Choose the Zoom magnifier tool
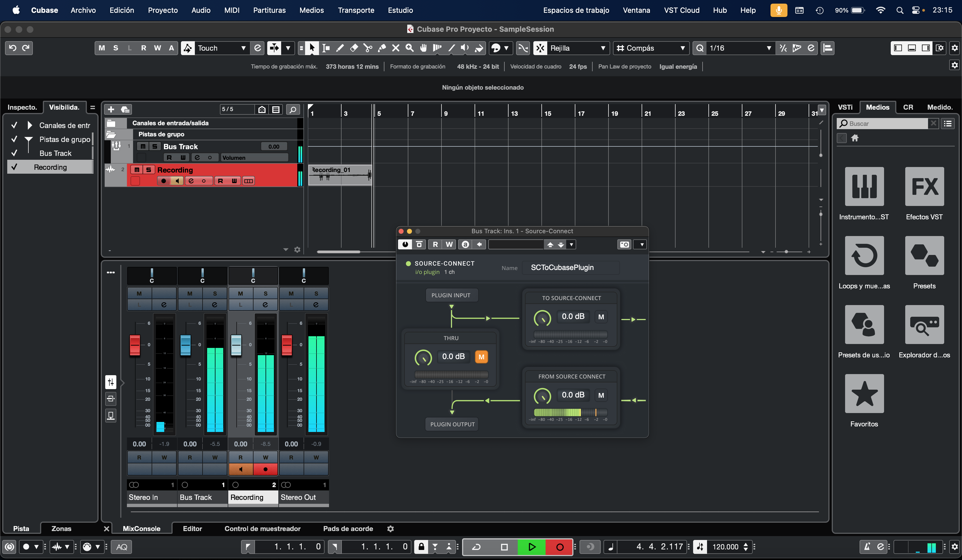The image size is (962, 560). pos(410,48)
